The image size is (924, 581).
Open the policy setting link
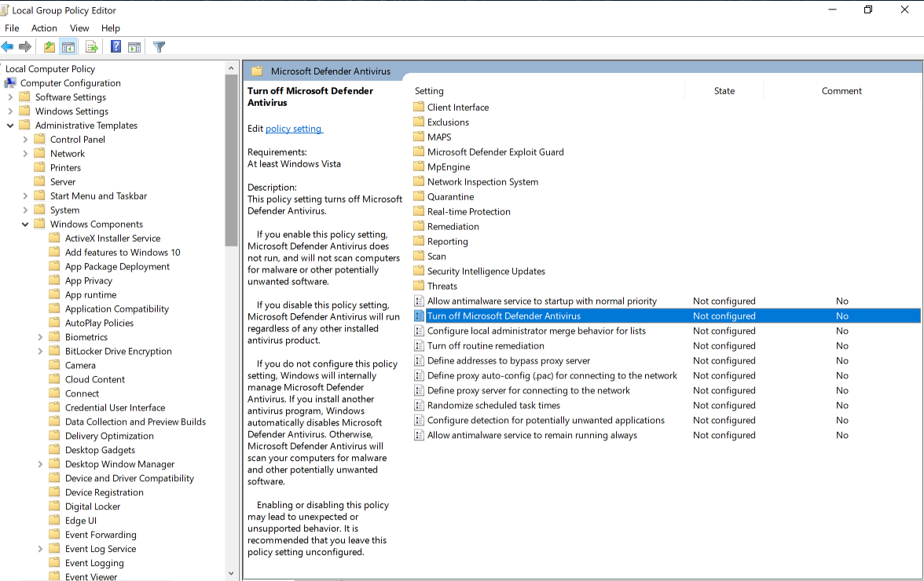(x=294, y=128)
